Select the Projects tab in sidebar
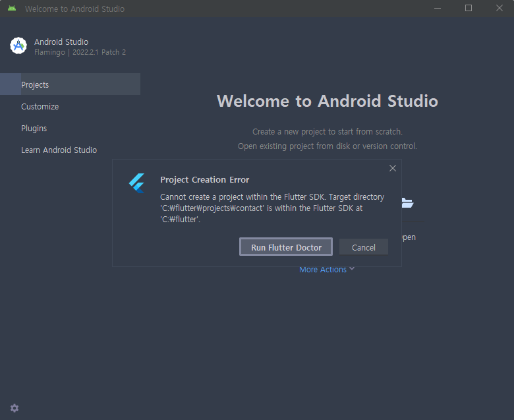The image size is (514, 420). click(70, 84)
